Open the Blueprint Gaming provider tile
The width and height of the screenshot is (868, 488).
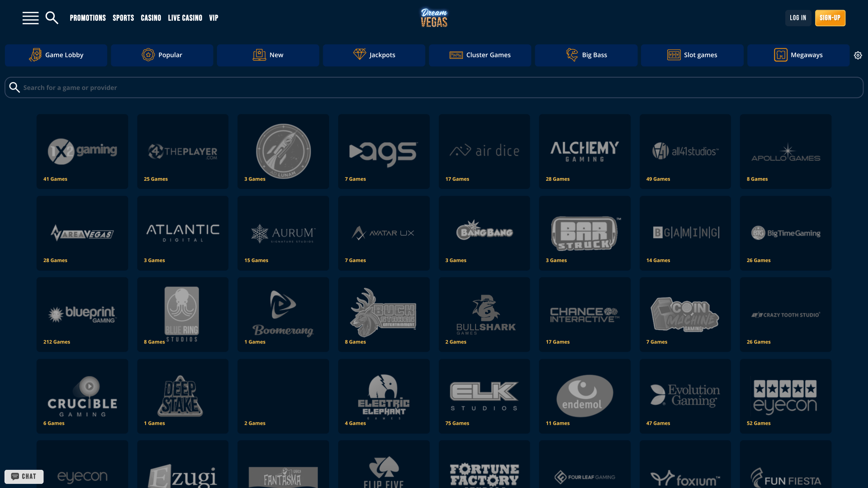point(82,314)
